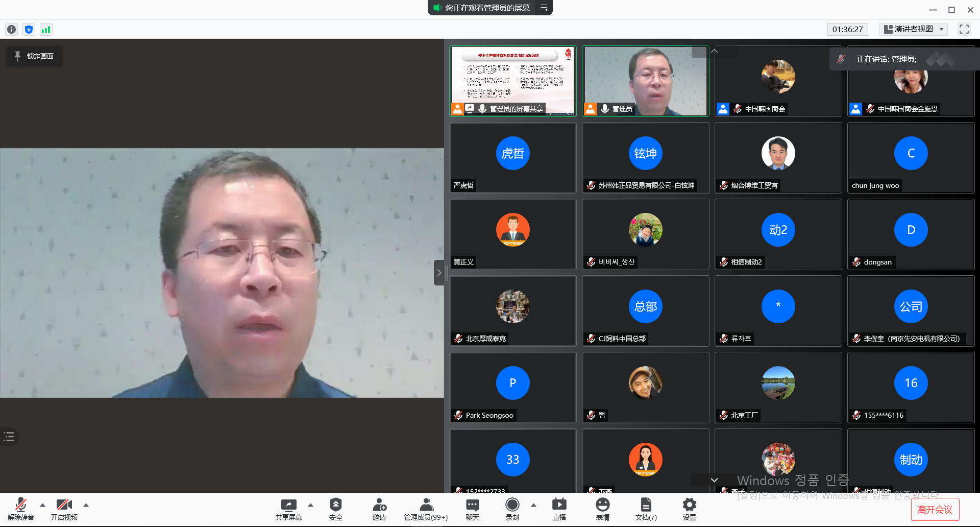Click the 公司 avatar of 李优奎

911,306
